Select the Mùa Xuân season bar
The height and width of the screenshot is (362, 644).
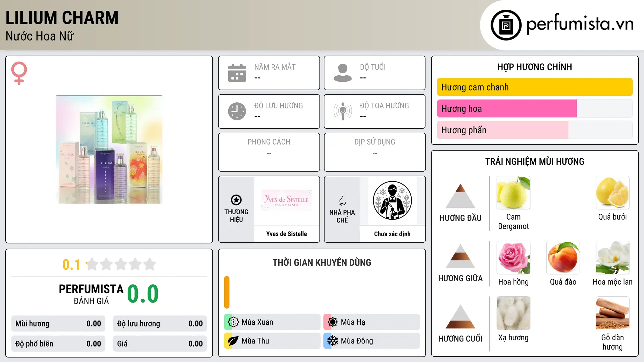pyautogui.click(x=272, y=322)
